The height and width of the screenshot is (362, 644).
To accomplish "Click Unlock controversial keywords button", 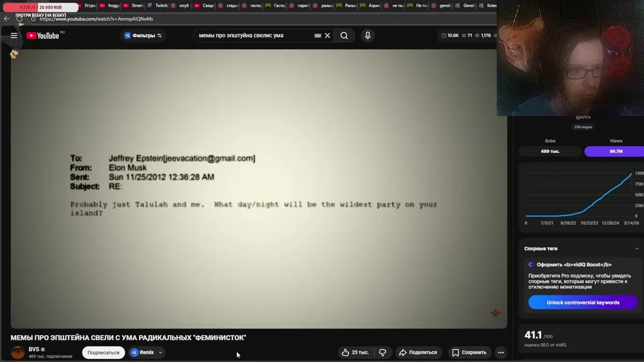I will point(583,302).
